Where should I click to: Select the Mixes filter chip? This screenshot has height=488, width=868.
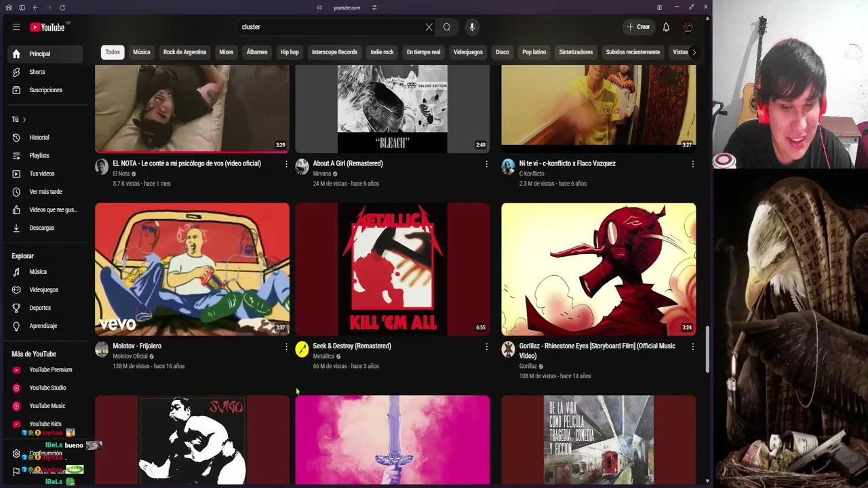tap(226, 52)
